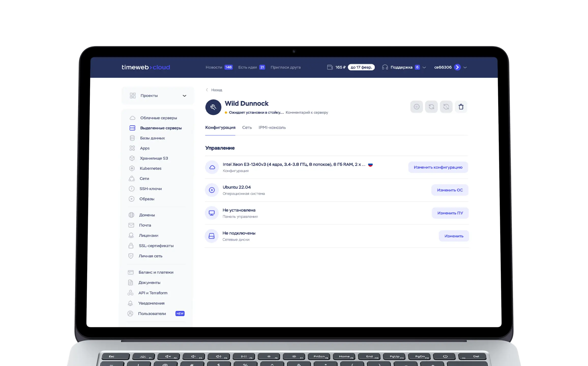Open Новости from the top bar

(214, 67)
